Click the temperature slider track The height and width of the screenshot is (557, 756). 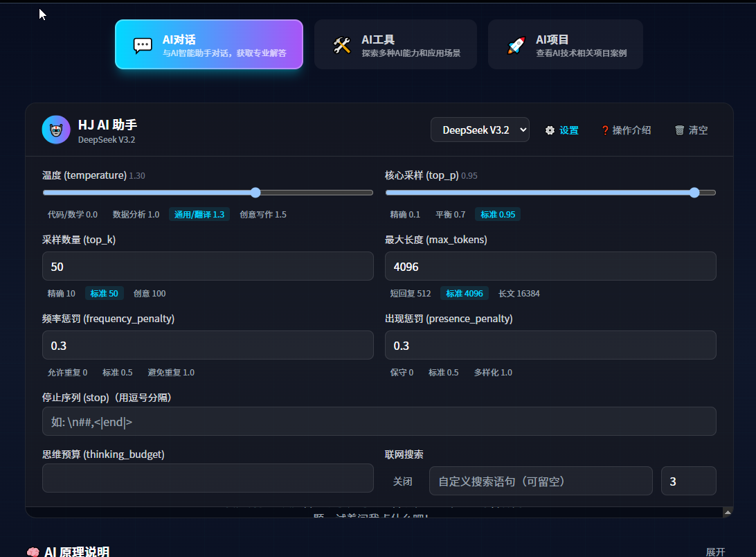pyautogui.click(x=208, y=193)
